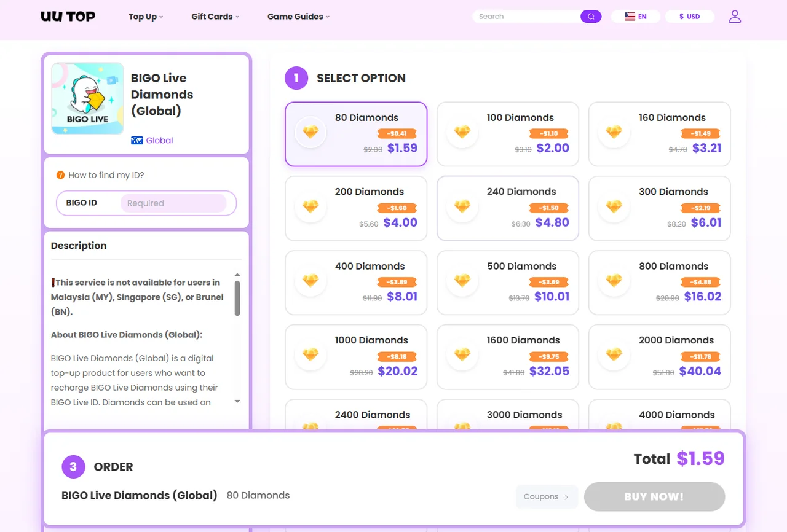Click the 500 Diamonds title text

click(521, 267)
